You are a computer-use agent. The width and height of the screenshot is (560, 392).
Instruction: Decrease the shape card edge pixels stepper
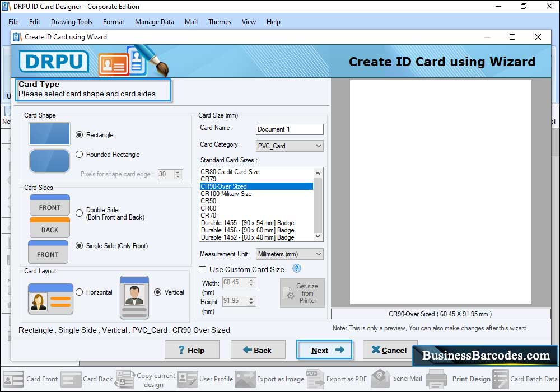click(178, 177)
